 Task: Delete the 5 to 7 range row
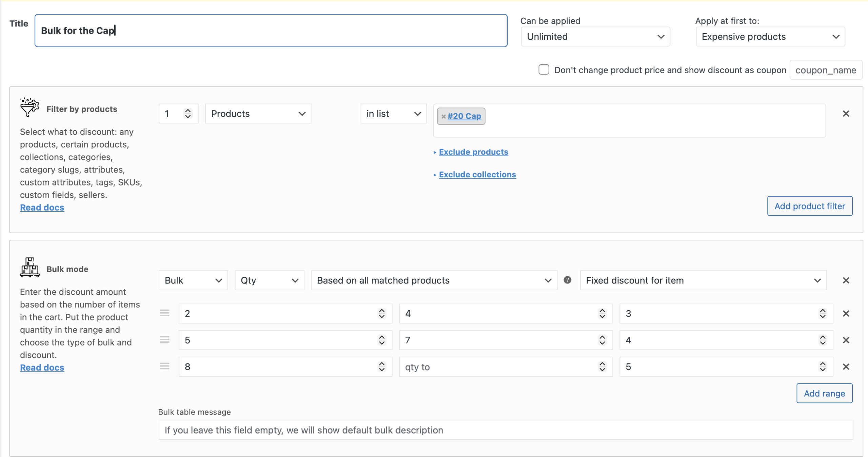point(846,340)
